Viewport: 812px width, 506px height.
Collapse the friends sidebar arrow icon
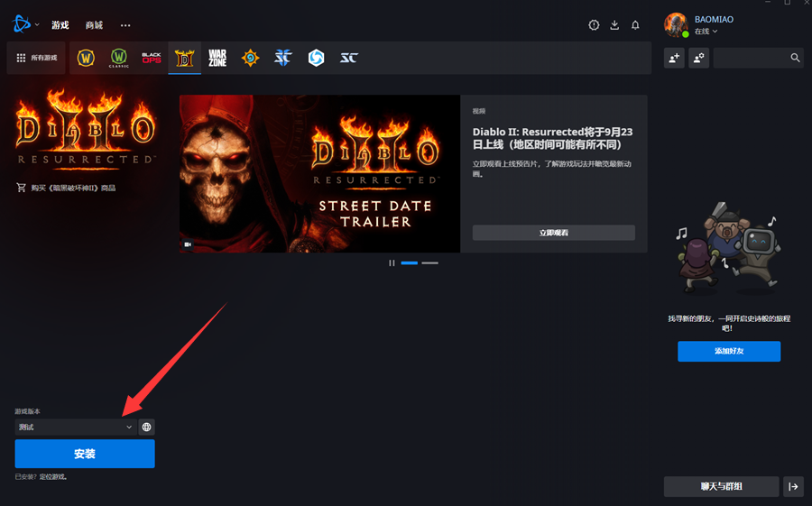pyautogui.click(x=793, y=486)
